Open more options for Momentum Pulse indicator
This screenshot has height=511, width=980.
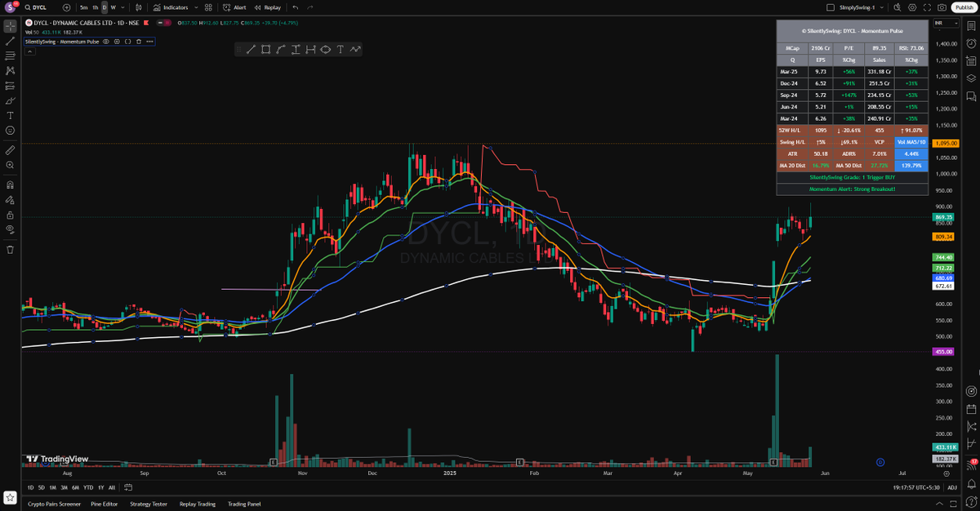pos(149,41)
